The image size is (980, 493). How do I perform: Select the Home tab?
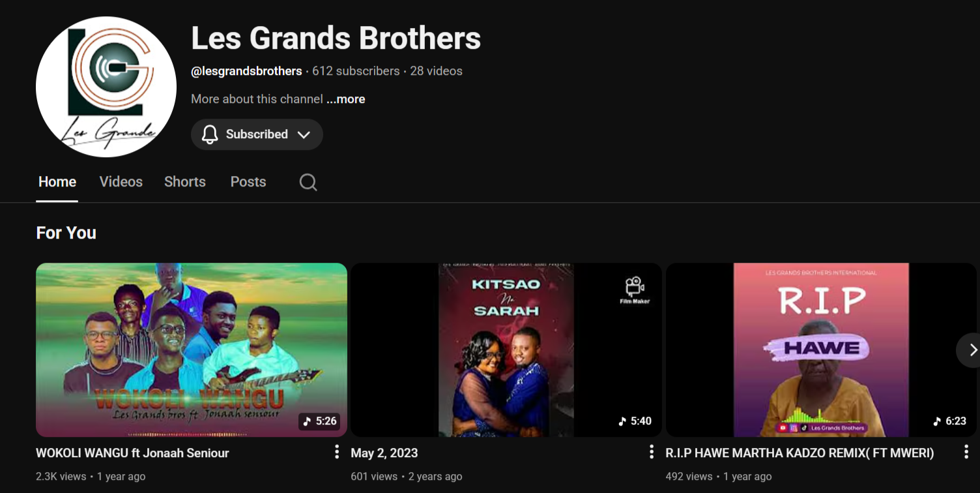coord(57,182)
